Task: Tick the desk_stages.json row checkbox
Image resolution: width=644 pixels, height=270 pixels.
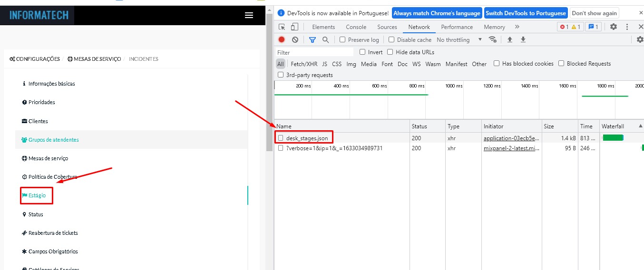Action: [281, 138]
